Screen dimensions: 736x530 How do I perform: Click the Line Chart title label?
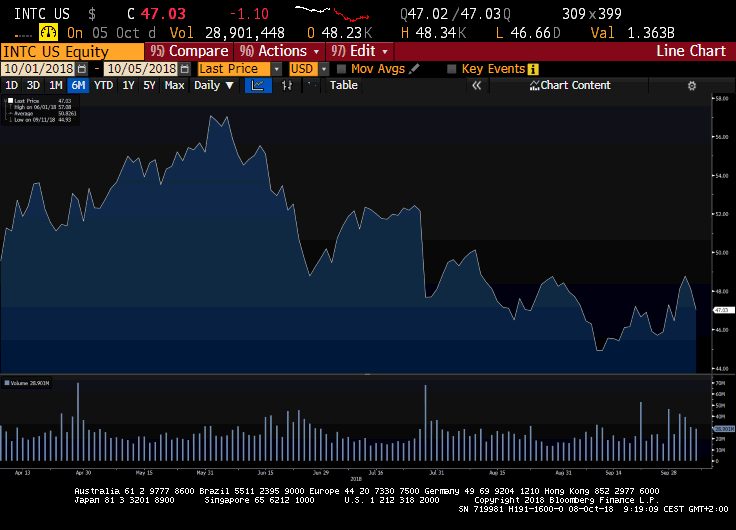tap(691, 51)
